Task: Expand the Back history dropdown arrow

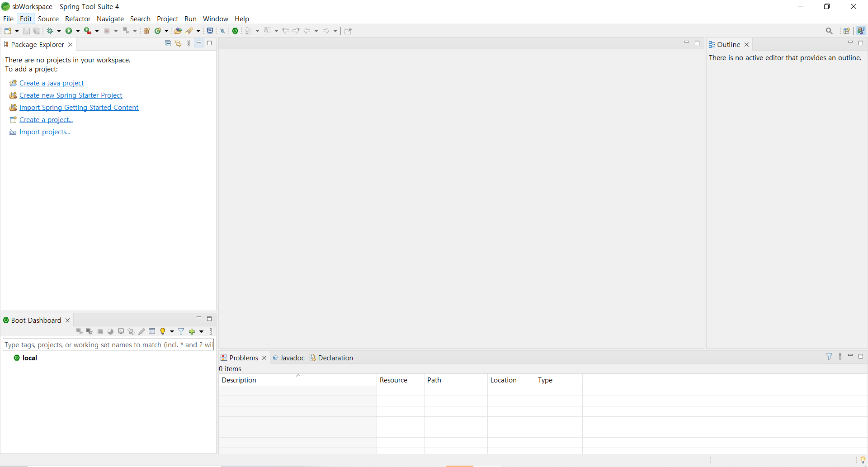Action: coord(316,31)
